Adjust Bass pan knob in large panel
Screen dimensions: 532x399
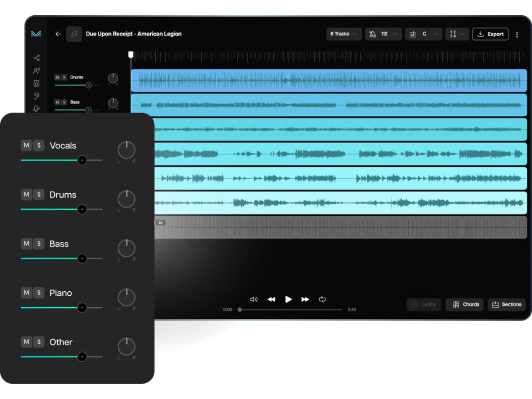point(127,248)
